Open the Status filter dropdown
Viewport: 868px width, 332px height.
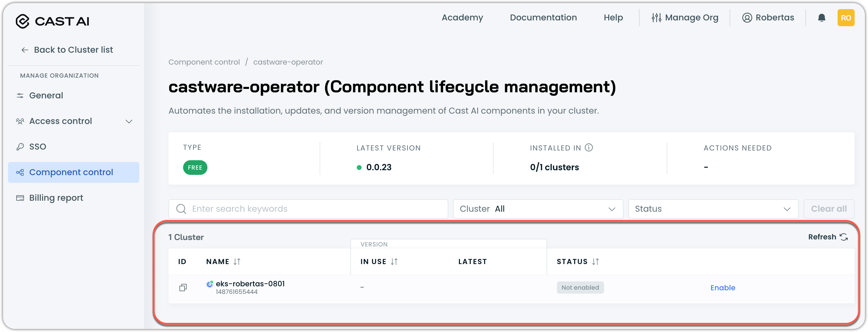pyautogui.click(x=713, y=209)
